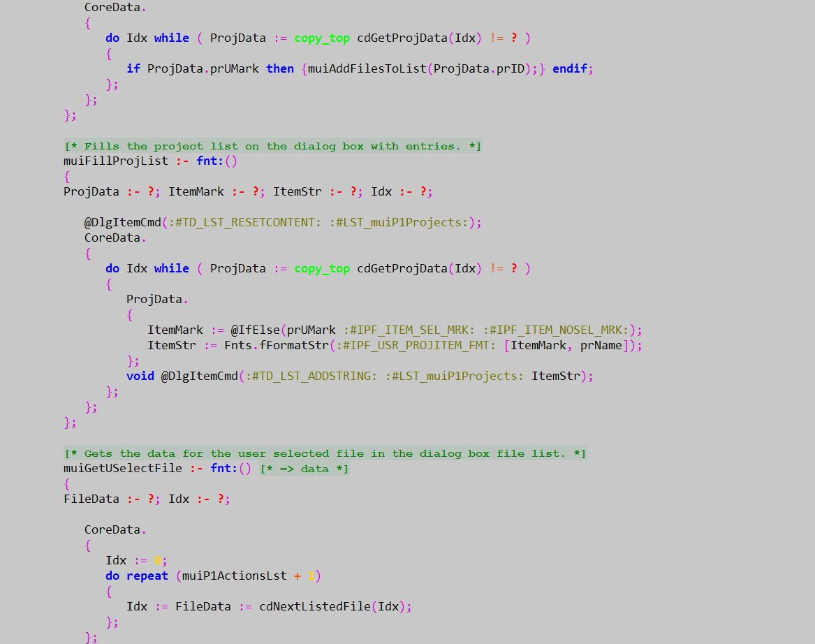The height and width of the screenshot is (644, 815).
Task: Click the muiAddFilesToList function call
Action: pyautogui.click(x=367, y=68)
